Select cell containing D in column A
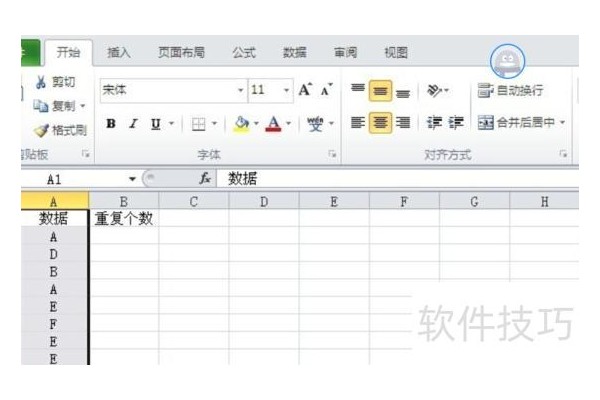The height and width of the screenshot is (400, 600). (x=54, y=254)
